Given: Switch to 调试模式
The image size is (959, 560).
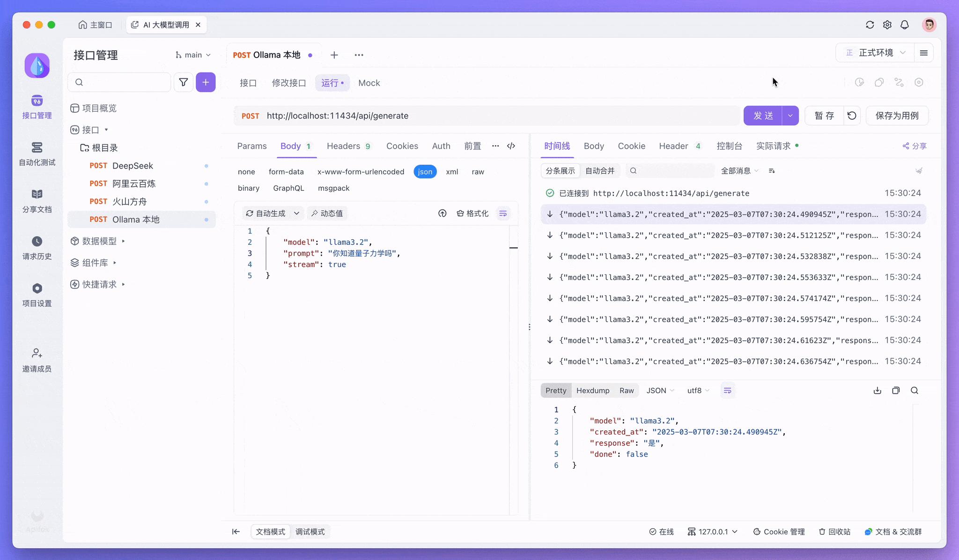Looking at the screenshot, I should pyautogui.click(x=310, y=532).
